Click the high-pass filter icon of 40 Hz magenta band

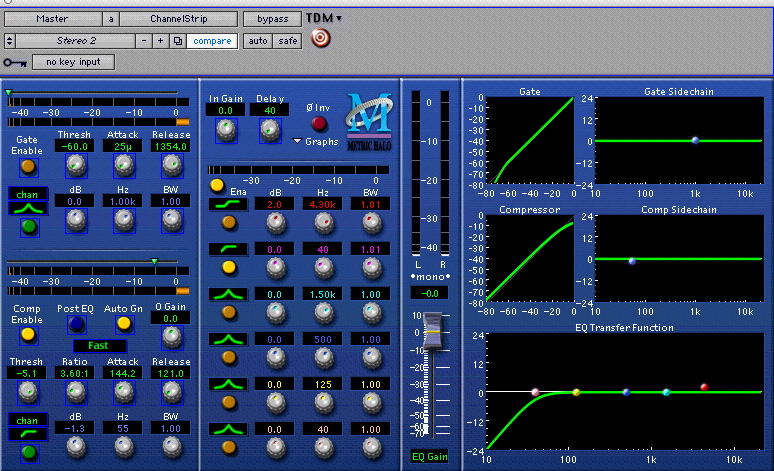click(x=228, y=249)
